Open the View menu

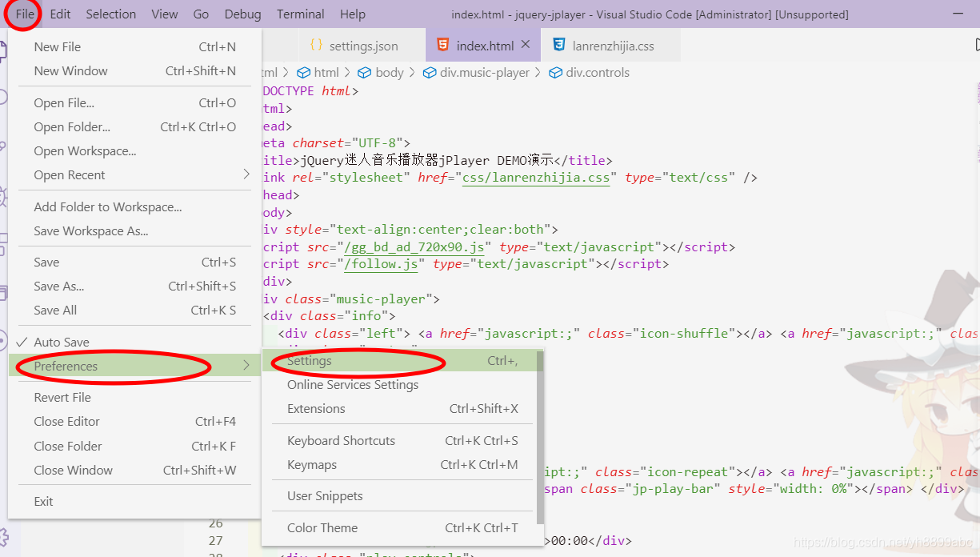(165, 14)
